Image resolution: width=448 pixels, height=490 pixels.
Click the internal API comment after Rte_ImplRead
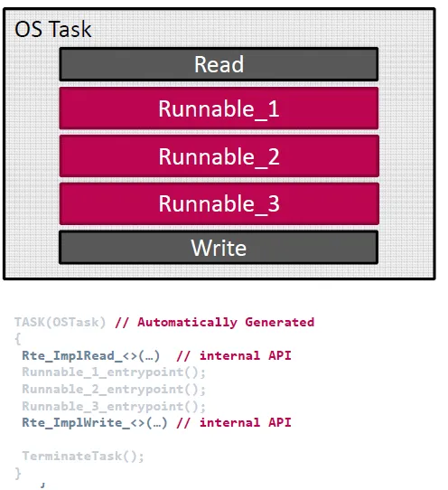click(234, 355)
